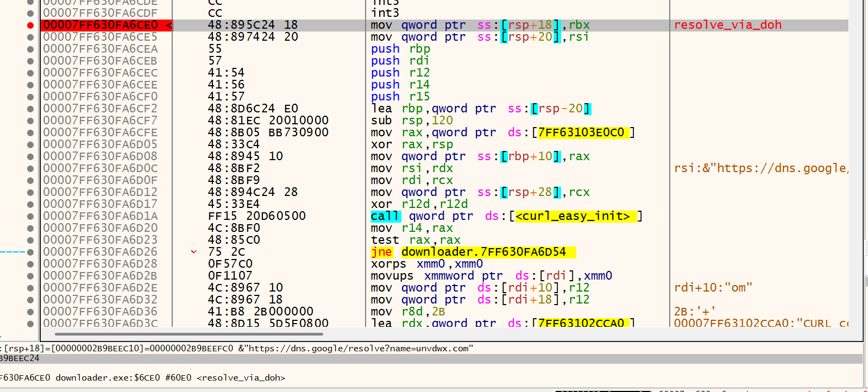Click breakpoint bullet at address 00007FF630FA6CEA

pos(30,49)
